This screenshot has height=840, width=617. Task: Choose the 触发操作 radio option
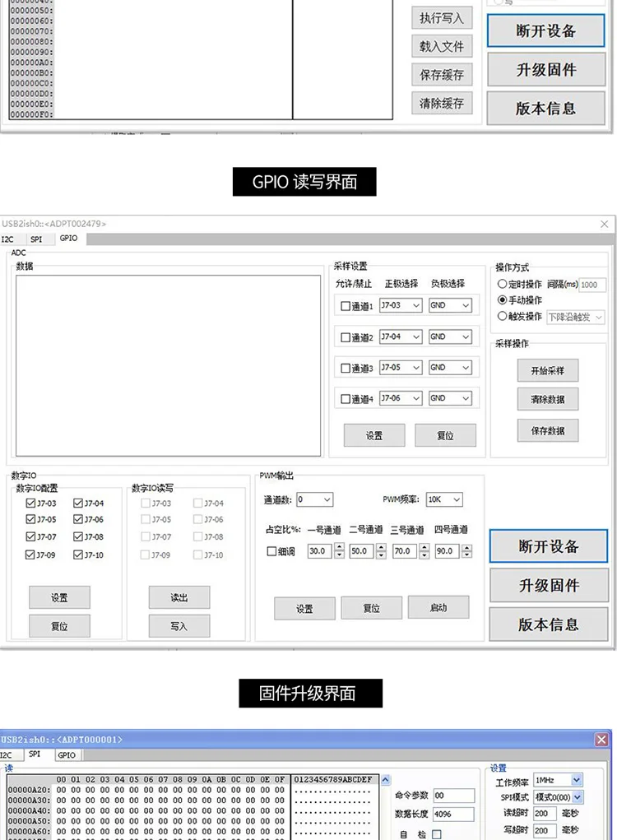(x=502, y=316)
